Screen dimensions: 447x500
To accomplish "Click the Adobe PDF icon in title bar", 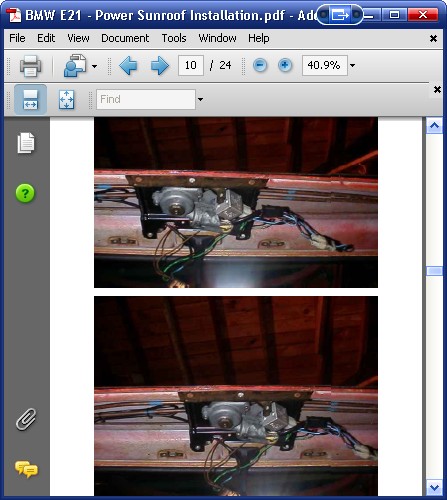I will point(14,15).
